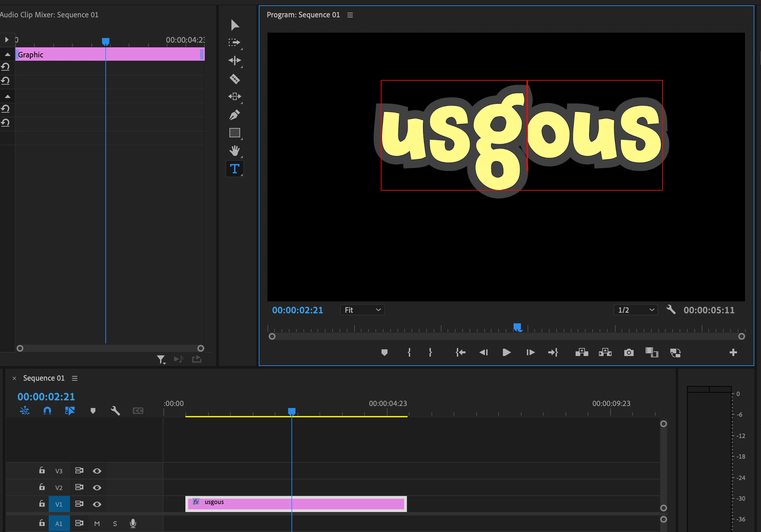The width and height of the screenshot is (761, 532).
Task: Select the Pen tool
Action: tap(234, 115)
